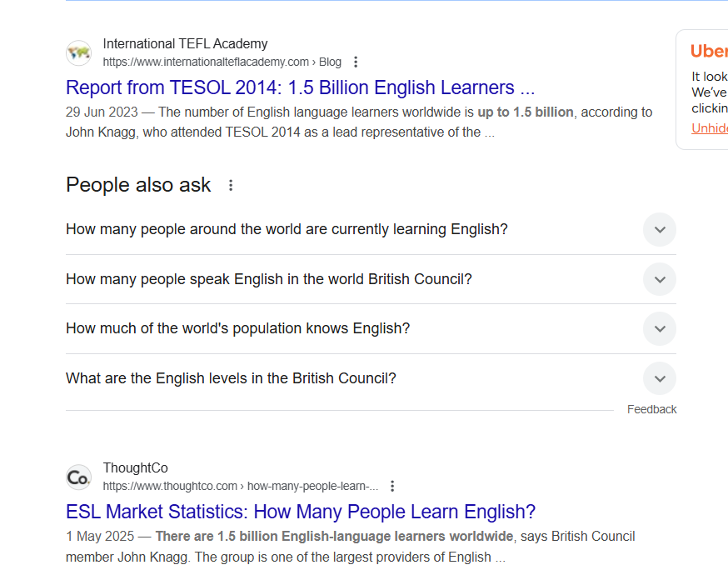
Task: Open ESL Market Statistics result link
Action: coord(301,512)
